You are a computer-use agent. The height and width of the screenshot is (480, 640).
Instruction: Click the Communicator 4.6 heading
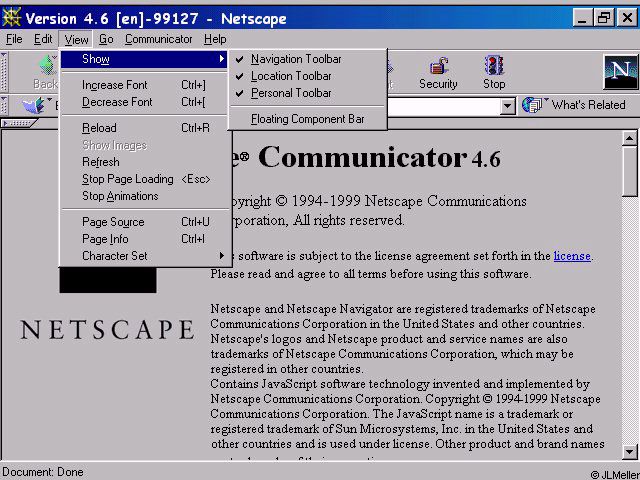pos(379,158)
